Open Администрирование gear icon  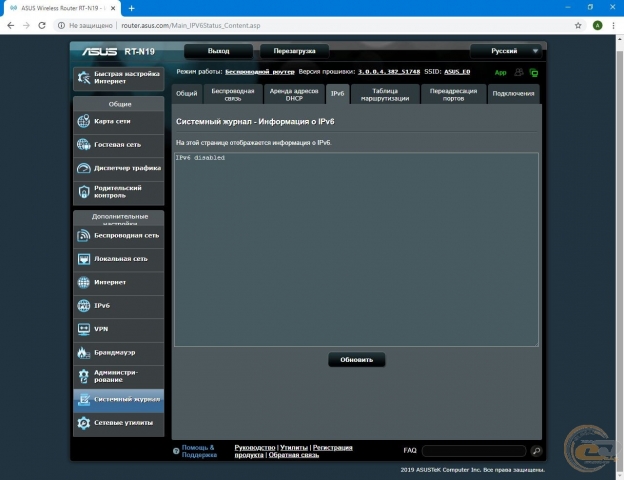pyautogui.click(x=84, y=376)
